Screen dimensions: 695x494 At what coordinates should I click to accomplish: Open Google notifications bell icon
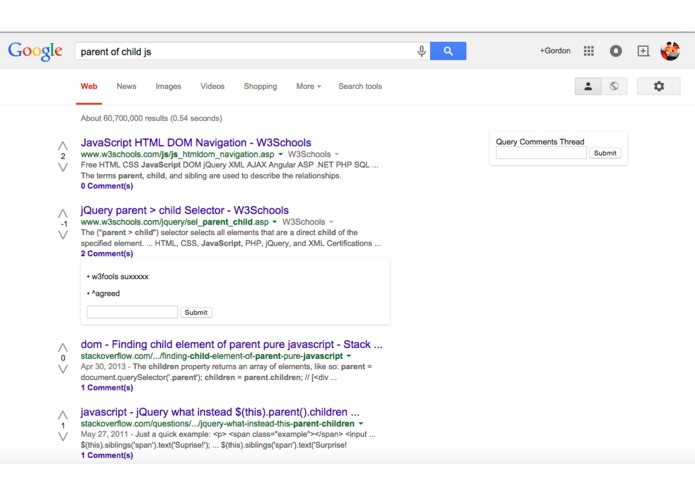pyautogui.click(x=616, y=51)
